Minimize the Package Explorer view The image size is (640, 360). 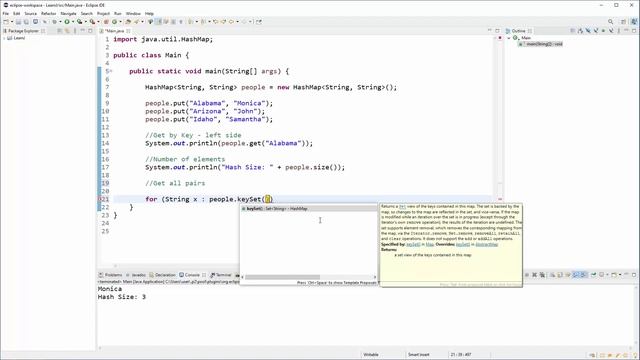click(83, 31)
